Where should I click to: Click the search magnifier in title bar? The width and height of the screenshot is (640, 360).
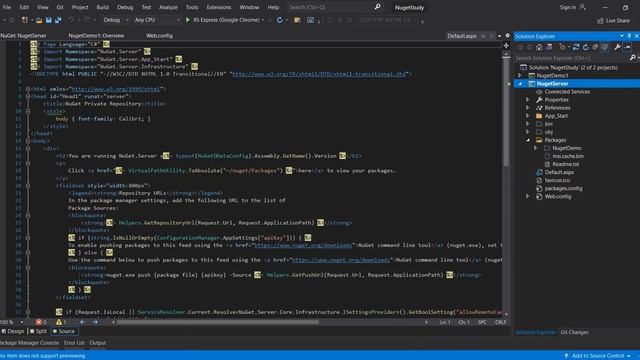[x=378, y=7]
